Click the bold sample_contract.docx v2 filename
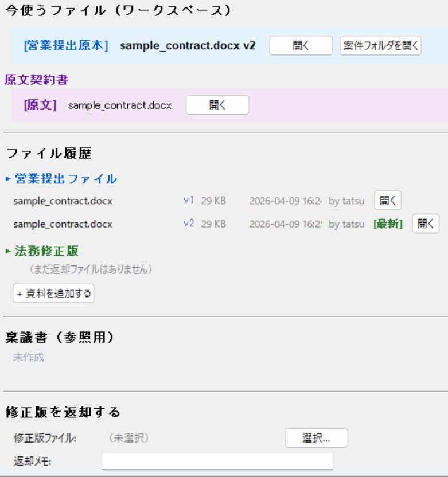 (188, 46)
